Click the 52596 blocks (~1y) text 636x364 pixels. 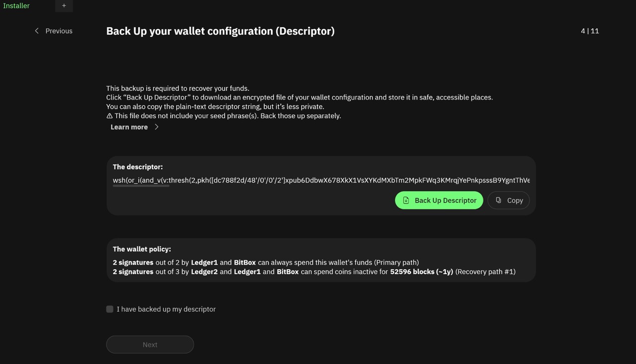(x=421, y=272)
